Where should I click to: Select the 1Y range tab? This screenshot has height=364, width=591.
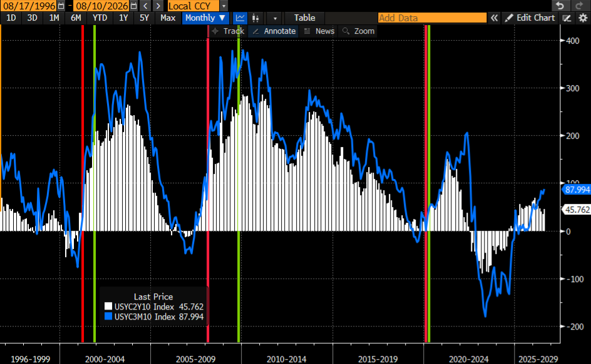(x=123, y=18)
